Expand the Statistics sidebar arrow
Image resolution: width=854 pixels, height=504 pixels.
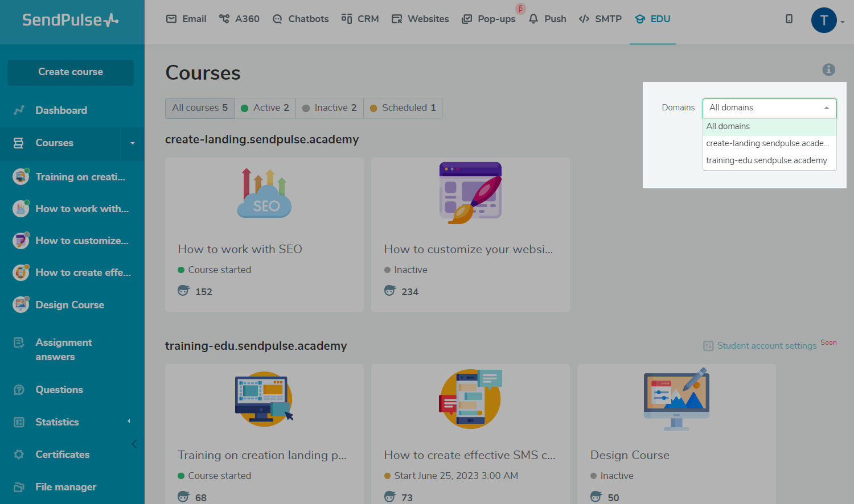[129, 422]
